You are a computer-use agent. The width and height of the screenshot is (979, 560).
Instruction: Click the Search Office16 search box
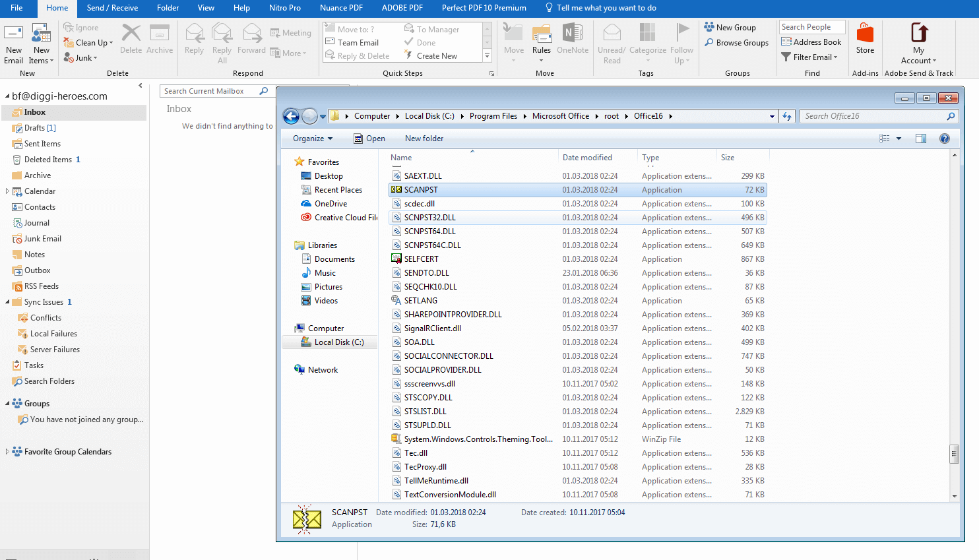point(877,115)
